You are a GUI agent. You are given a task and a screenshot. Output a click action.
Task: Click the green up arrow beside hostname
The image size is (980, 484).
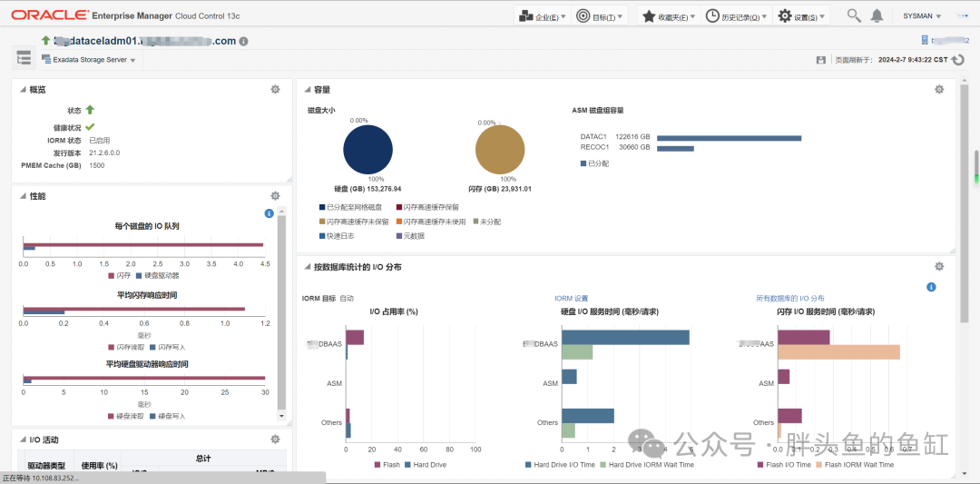[x=45, y=41]
